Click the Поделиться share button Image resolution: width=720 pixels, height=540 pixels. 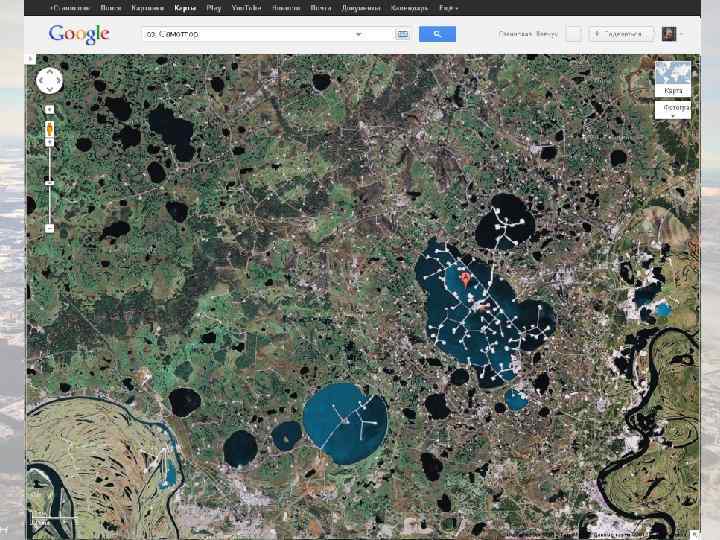tap(621, 34)
